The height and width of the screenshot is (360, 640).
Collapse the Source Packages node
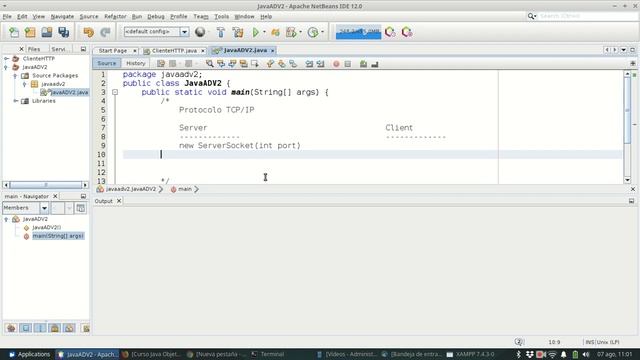tap(16, 76)
